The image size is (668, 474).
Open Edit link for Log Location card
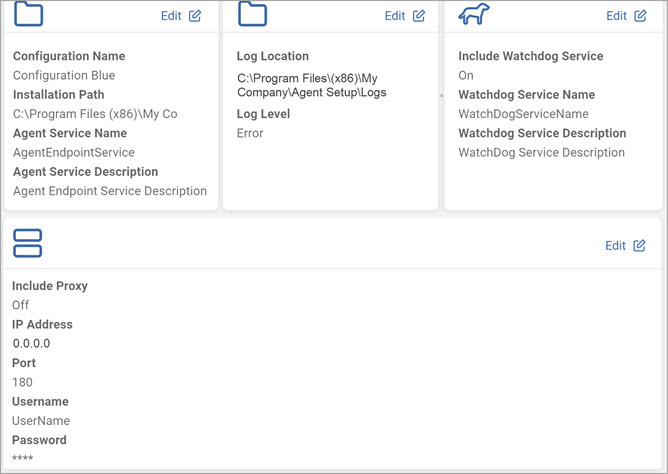394,16
